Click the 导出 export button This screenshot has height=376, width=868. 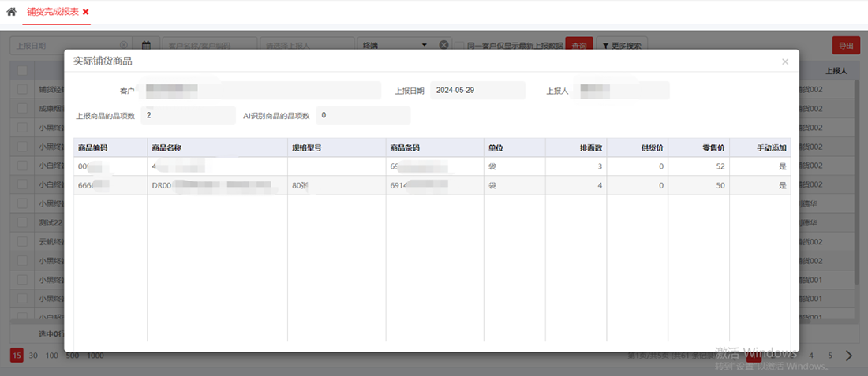pos(846,46)
